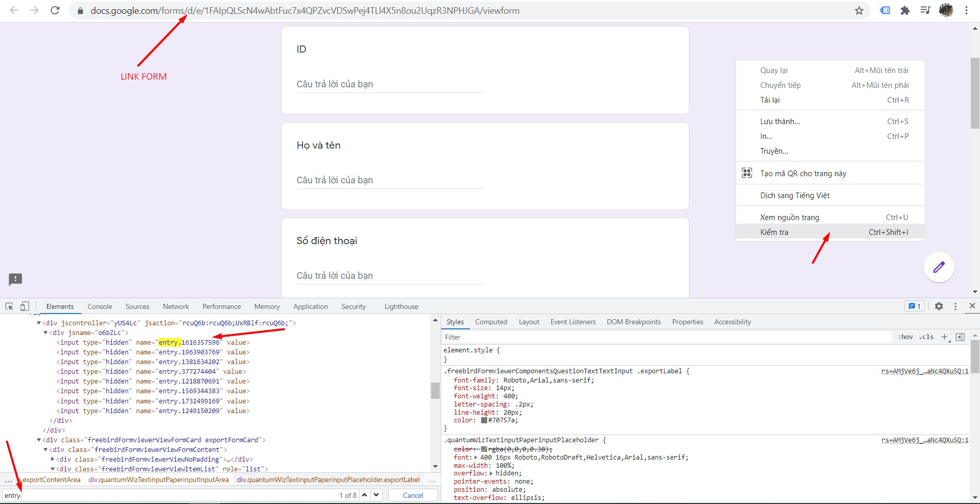Select "Kiểm tra" from the context menu
This screenshot has height=504, width=980.
[774, 232]
